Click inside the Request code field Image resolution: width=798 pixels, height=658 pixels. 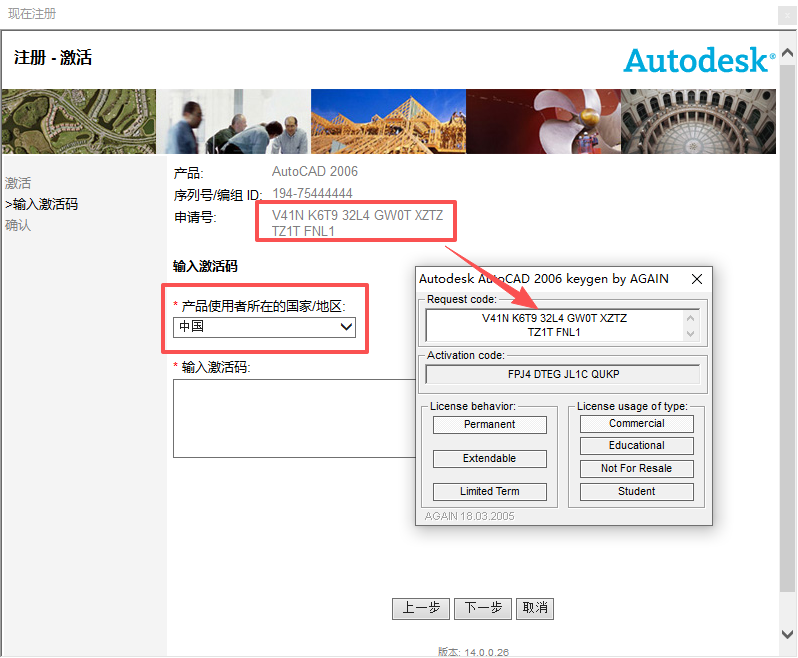[x=554, y=325]
